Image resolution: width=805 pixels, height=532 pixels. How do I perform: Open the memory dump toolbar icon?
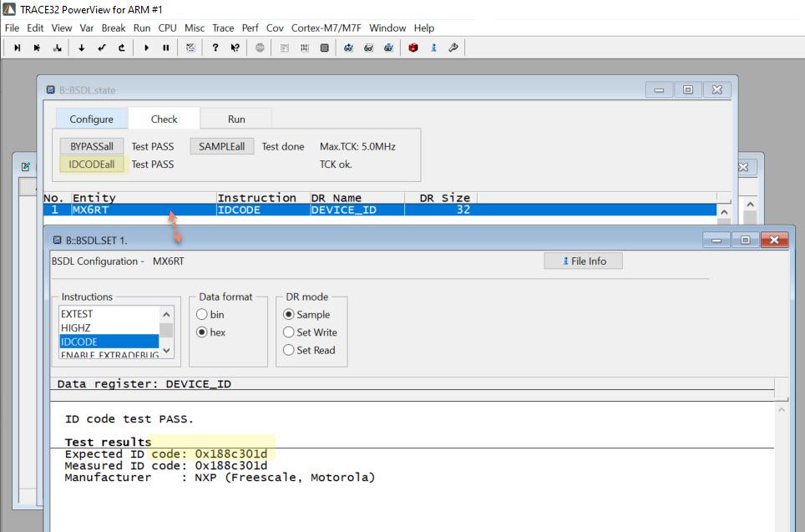pos(325,48)
